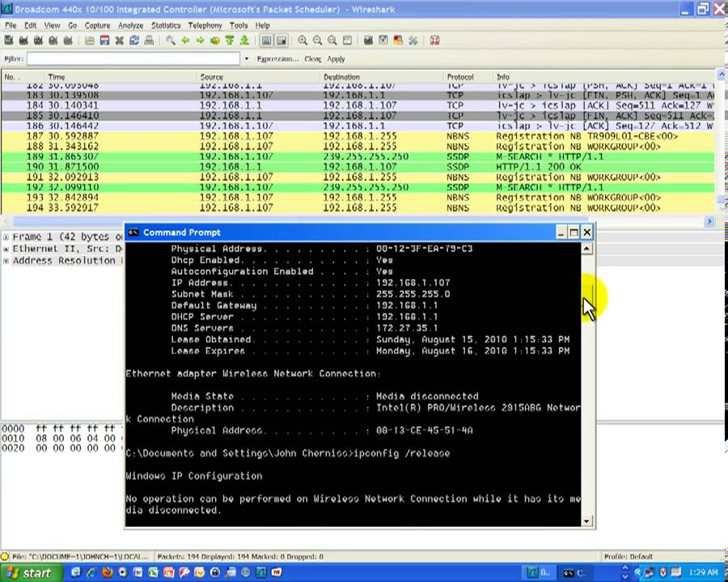
Task: Go to specific packet number icon
Action: click(x=215, y=41)
